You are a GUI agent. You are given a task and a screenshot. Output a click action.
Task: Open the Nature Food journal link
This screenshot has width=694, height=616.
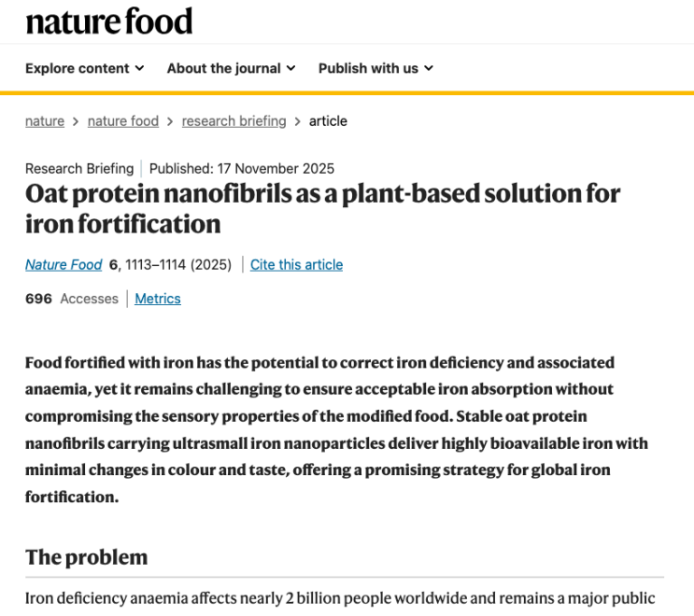click(64, 265)
